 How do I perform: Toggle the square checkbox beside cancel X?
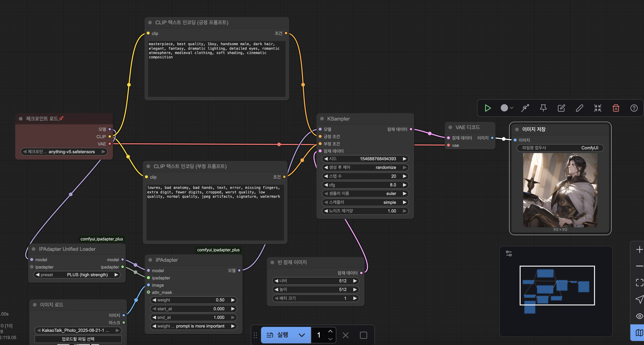[363, 335]
